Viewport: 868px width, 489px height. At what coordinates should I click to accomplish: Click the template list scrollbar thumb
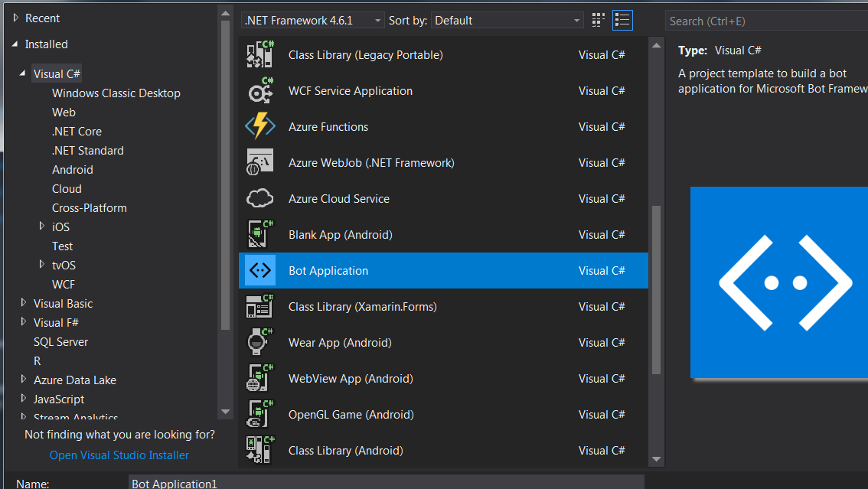pyautogui.click(x=657, y=290)
